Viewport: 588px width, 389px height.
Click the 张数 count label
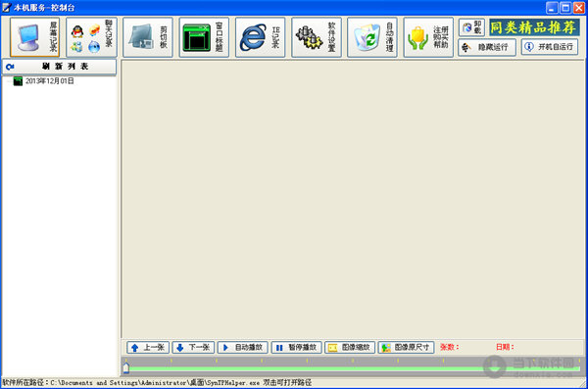[449, 347]
